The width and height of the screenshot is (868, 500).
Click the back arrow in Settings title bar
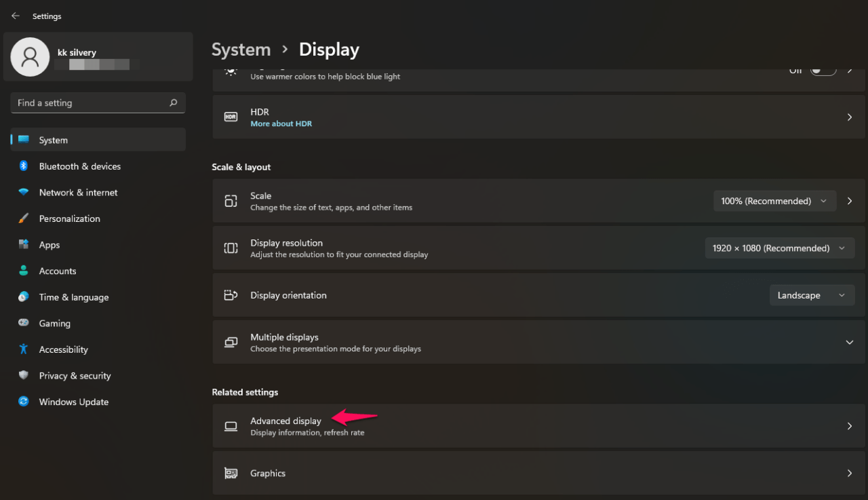coord(16,16)
